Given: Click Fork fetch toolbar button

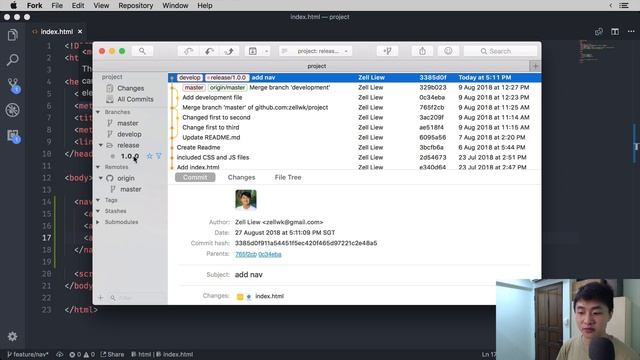Looking at the screenshot, I should click(x=188, y=51).
